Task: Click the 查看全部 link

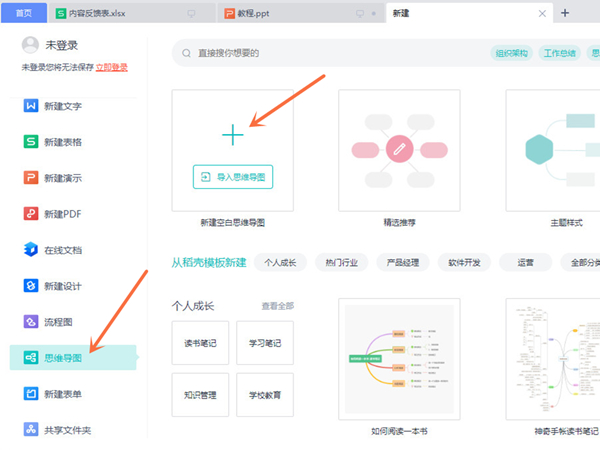Action: [277, 306]
